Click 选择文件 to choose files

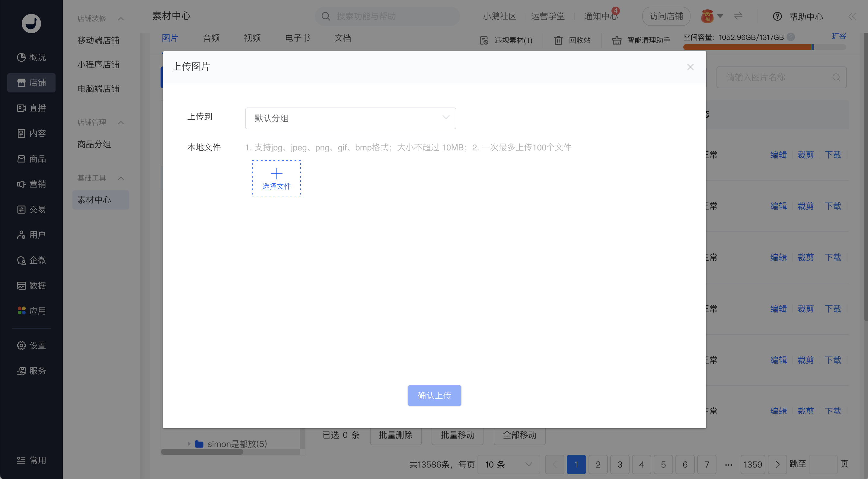click(x=276, y=179)
